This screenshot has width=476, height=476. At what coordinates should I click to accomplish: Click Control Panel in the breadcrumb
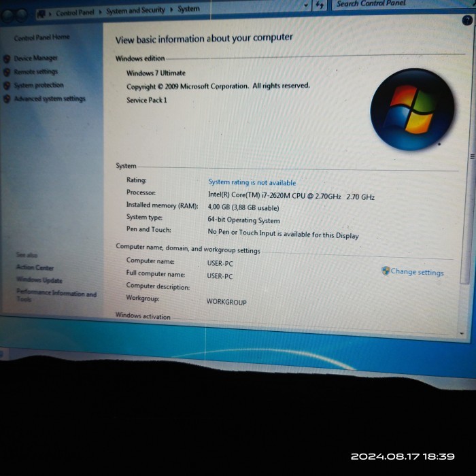coord(75,13)
